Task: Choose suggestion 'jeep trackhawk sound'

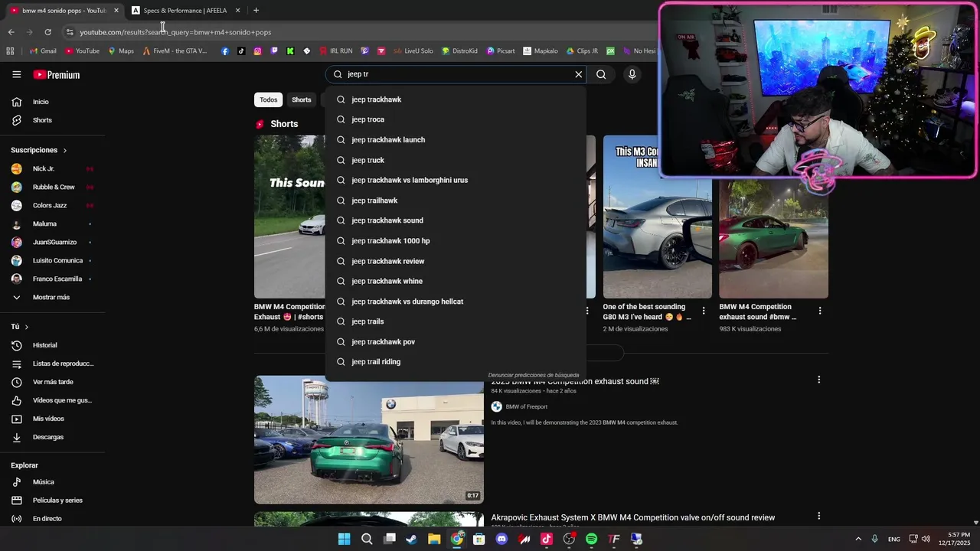Action: (456, 220)
